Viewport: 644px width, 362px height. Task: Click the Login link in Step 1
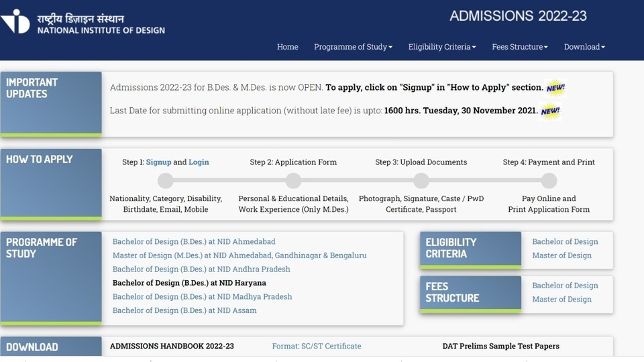pyautogui.click(x=199, y=162)
